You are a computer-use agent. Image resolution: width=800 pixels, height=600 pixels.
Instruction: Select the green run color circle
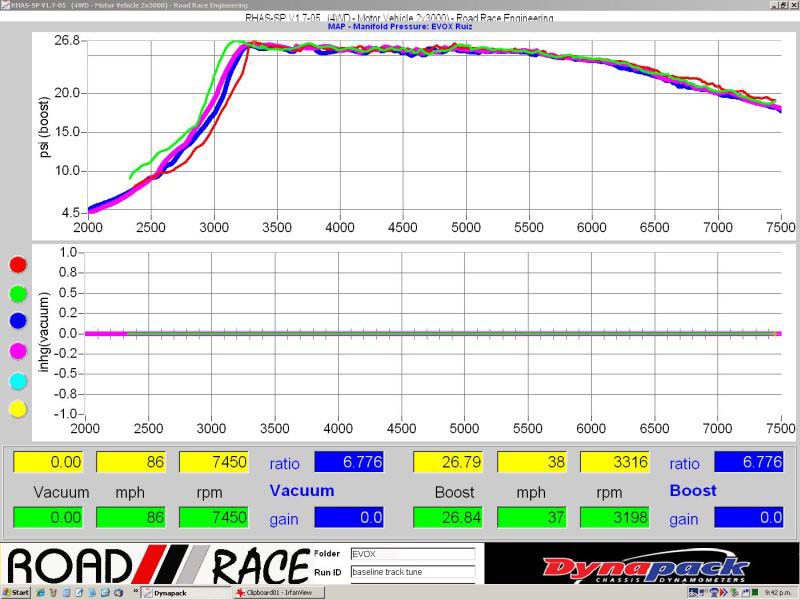18,293
